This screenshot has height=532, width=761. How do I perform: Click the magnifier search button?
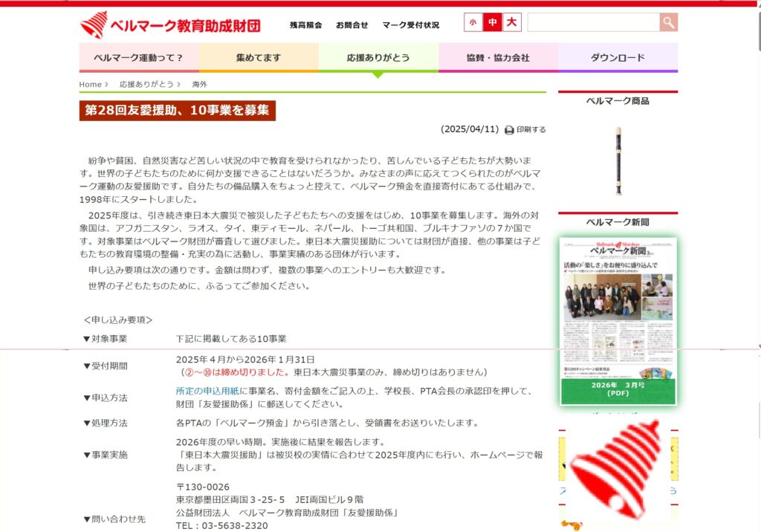pyautogui.click(x=668, y=22)
